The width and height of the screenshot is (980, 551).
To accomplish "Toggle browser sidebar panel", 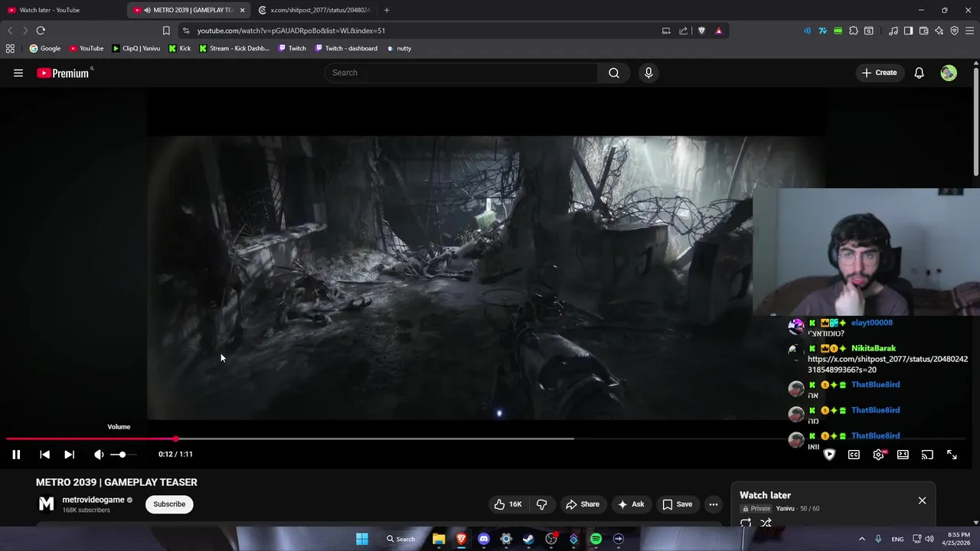I will 908,31.
